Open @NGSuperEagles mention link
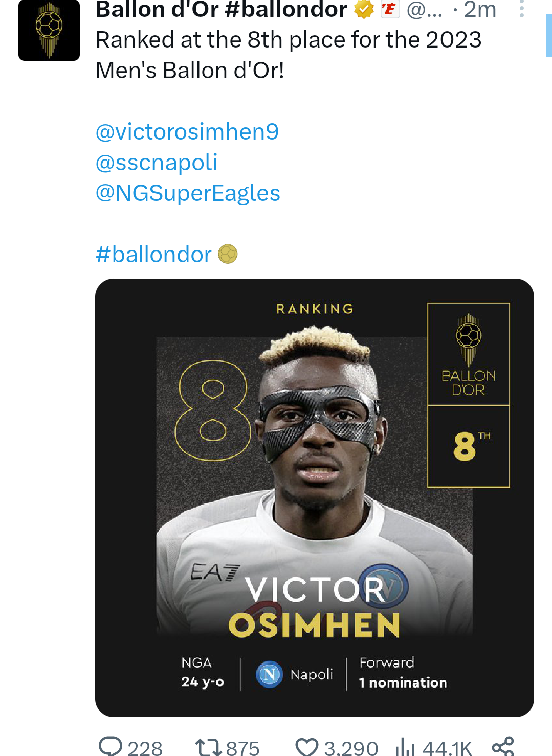Viewport: 552px width, 756px height. coord(188,193)
